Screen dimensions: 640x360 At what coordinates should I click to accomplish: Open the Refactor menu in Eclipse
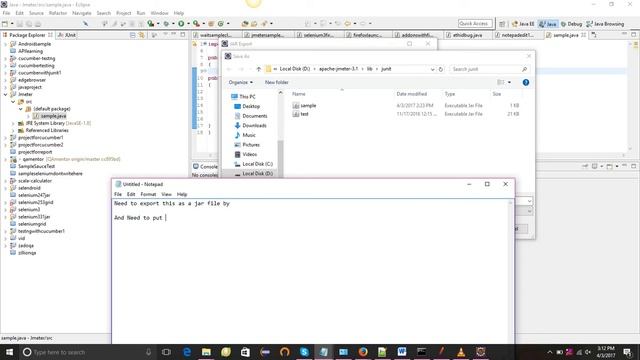[58, 13]
